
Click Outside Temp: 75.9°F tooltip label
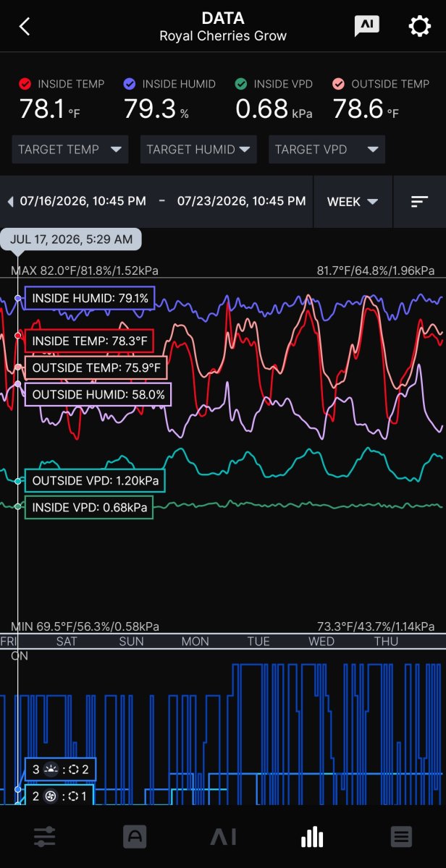point(96,367)
